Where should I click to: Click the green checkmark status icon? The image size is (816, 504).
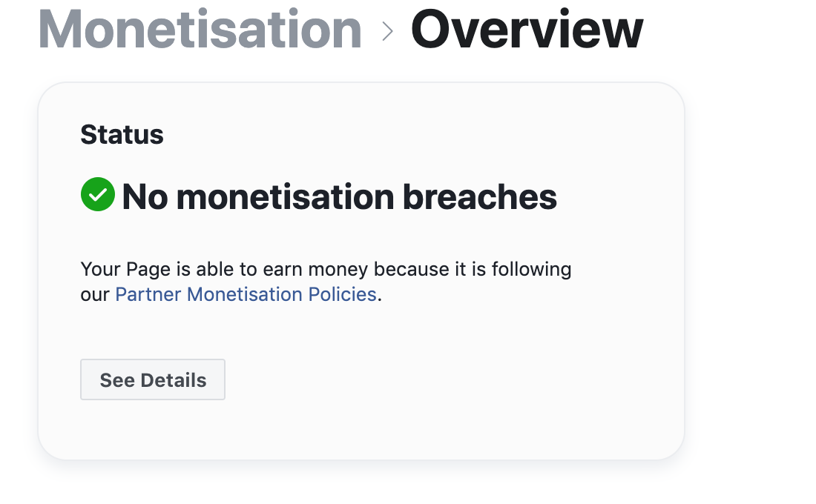(98, 194)
